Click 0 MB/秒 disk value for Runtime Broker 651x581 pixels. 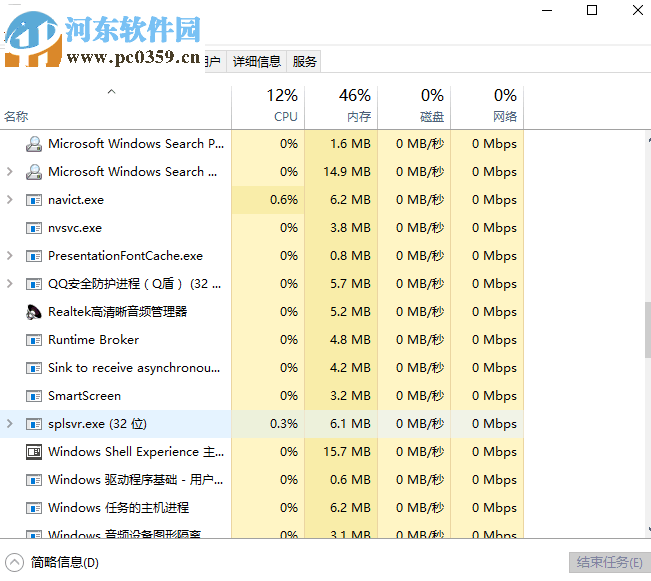point(420,340)
